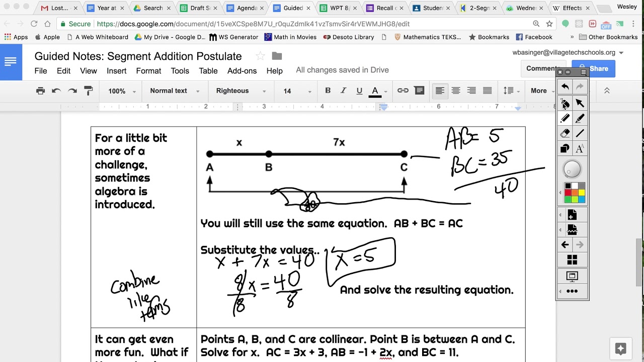Screen dimensions: 644x362
Task: Click the screen display icon in the palette
Action: coord(572,276)
